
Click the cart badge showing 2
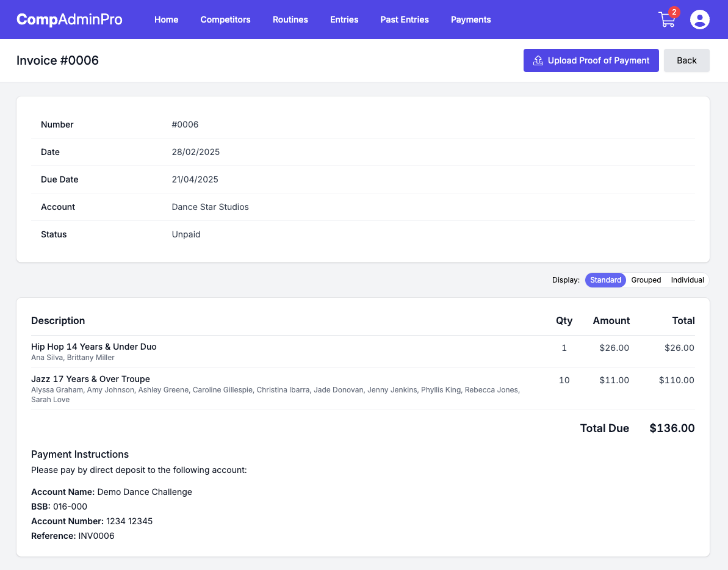[674, 12]
